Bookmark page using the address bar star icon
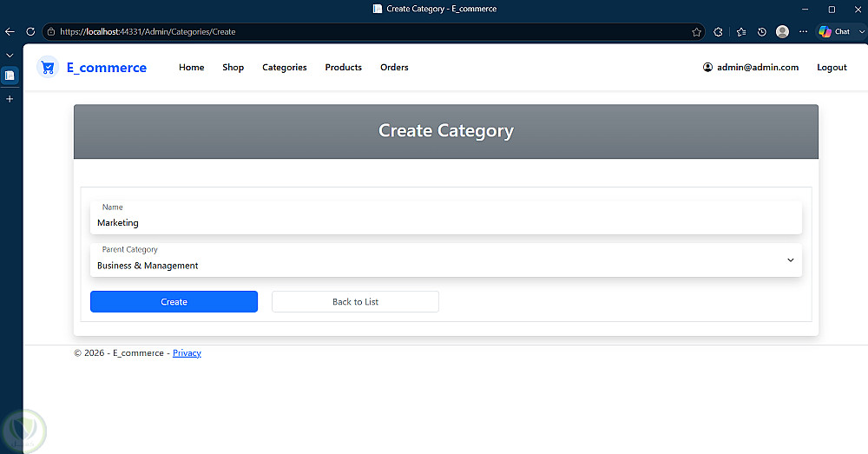868x454 pixels. pyautogui.click(x=696, y=32)
